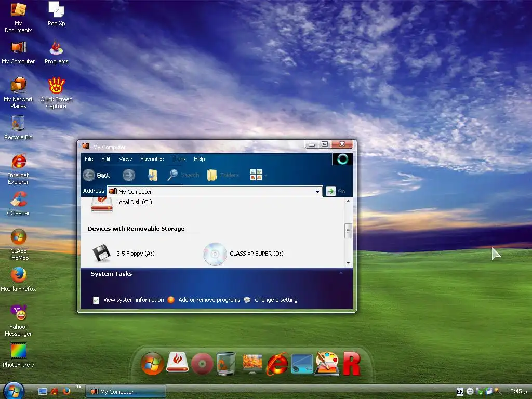The image size is (532, 399).
Task: Click the Up folder toolbar icon
Action: coord(153,175)
